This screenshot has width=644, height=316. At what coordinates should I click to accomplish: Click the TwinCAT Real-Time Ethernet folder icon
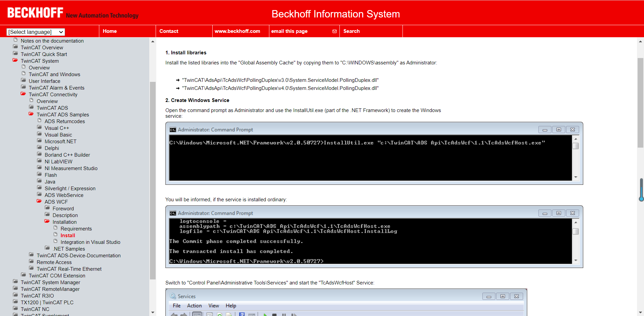pos(32,268)
